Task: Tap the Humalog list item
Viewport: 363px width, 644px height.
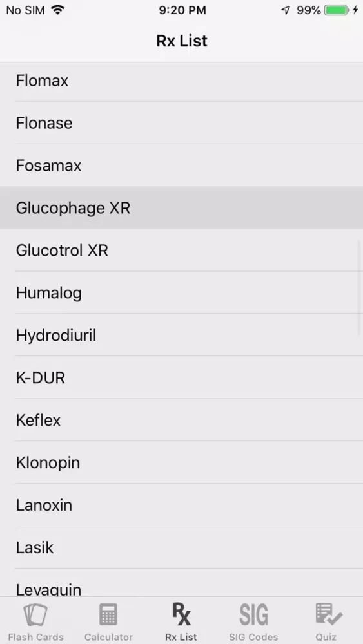Action: click(181, 292)
